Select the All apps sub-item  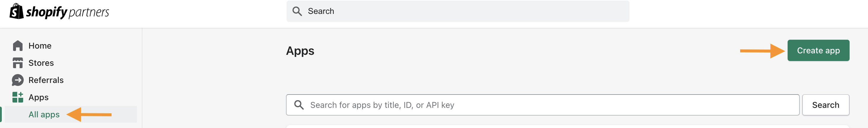click(x=44, y=115)
